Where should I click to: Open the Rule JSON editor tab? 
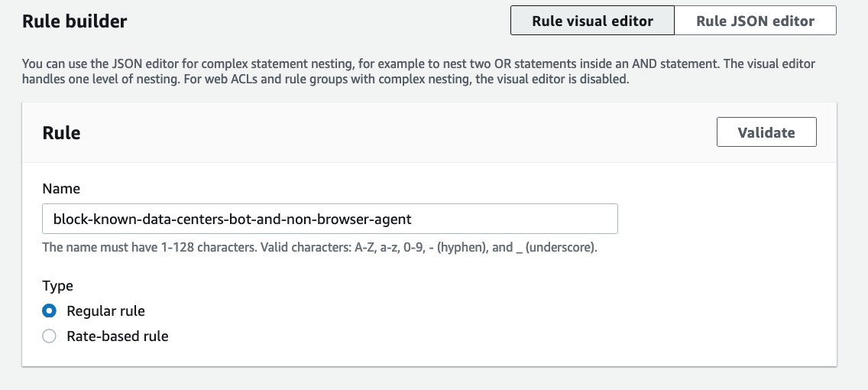pyautogui.click(x=755, y=21)
